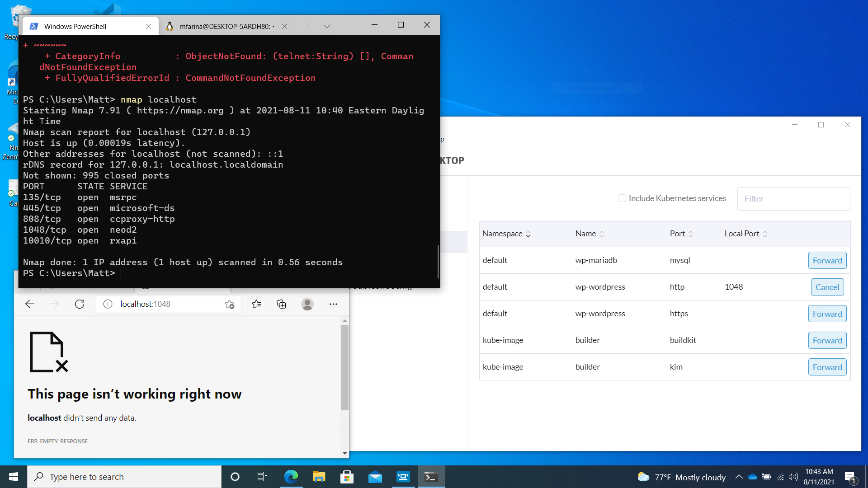Click the localhost:1048 address bar

pyautogui.click(x=168, y=304)
